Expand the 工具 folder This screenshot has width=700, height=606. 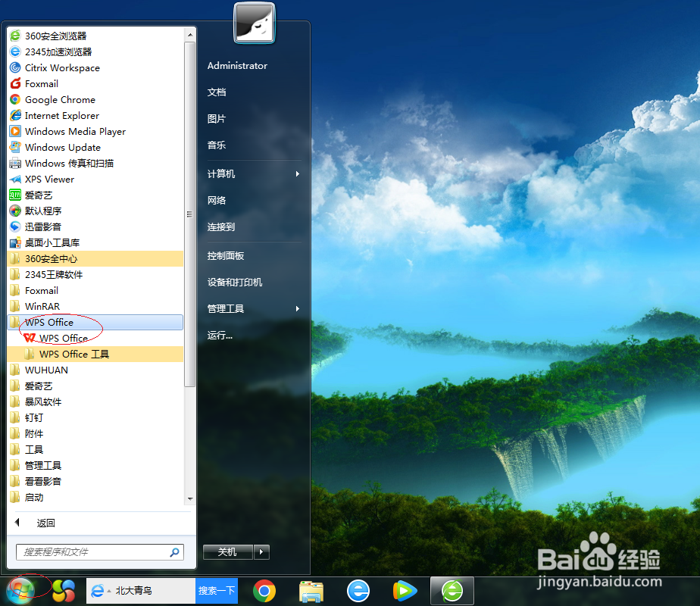(95, 450)
